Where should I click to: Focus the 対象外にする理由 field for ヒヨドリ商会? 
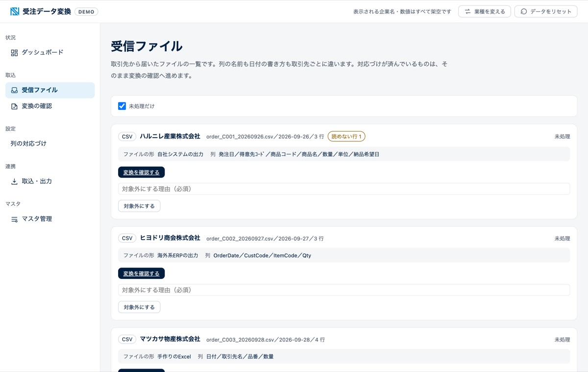pos(344,290)
